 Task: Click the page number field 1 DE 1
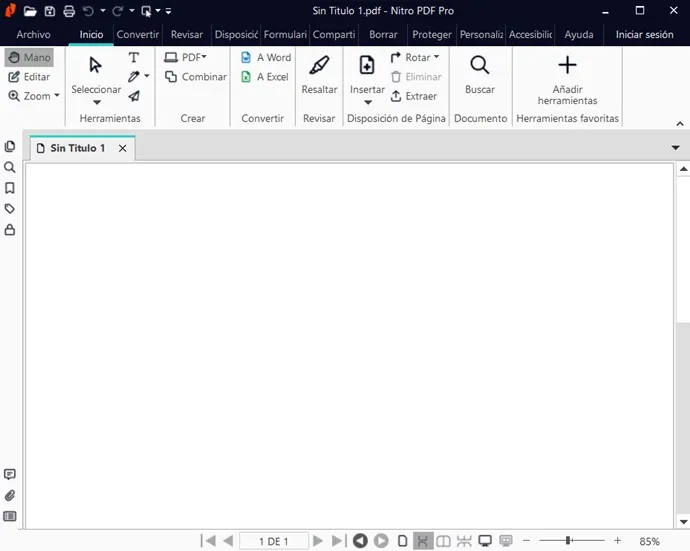[274, 541]
